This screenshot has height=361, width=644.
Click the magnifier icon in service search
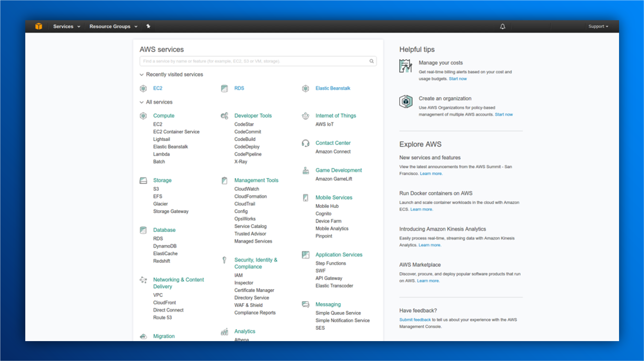[371, 61]
